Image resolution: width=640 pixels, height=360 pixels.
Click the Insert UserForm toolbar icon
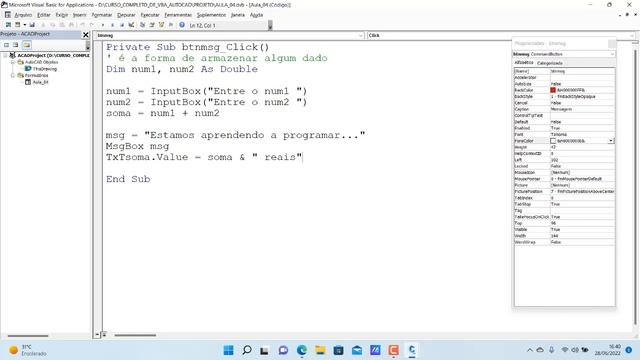coord(18,25)
